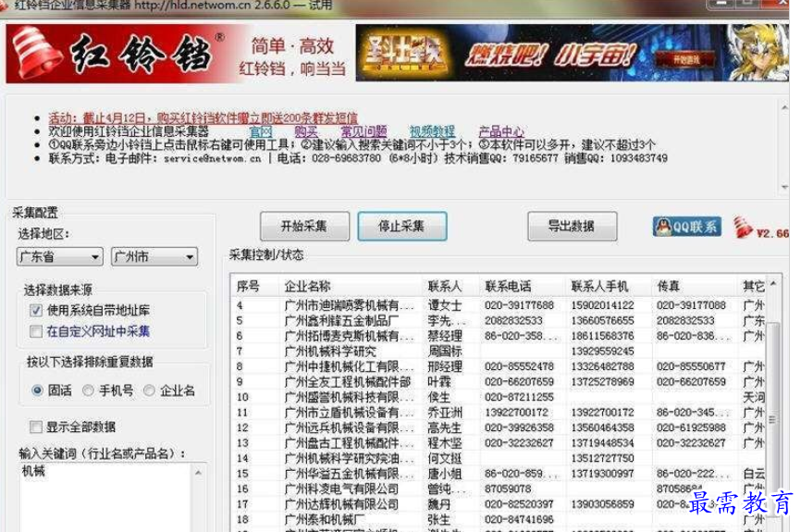
Task: Click results table scroll up arrow
Action: [x=773, y=284]
